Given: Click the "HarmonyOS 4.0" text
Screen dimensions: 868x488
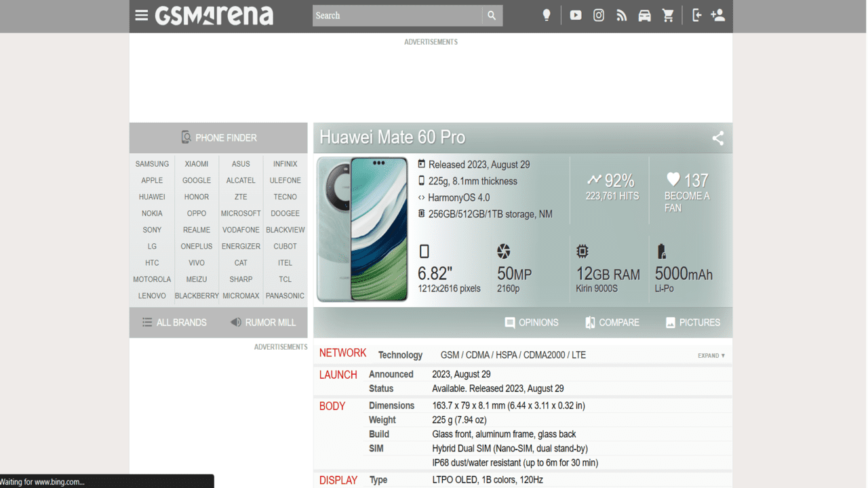Looking at the screenshot, I should point(458,198).
